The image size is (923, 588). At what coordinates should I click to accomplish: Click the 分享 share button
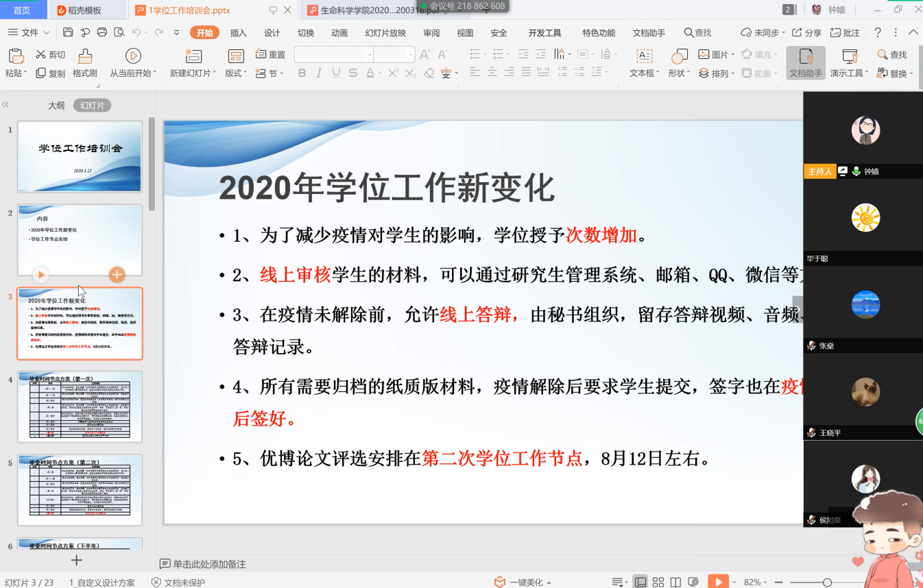pos(806,33)
